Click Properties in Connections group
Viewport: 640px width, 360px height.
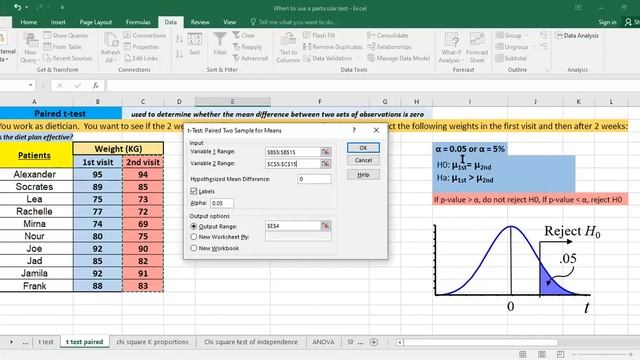(x=141, y=47)
